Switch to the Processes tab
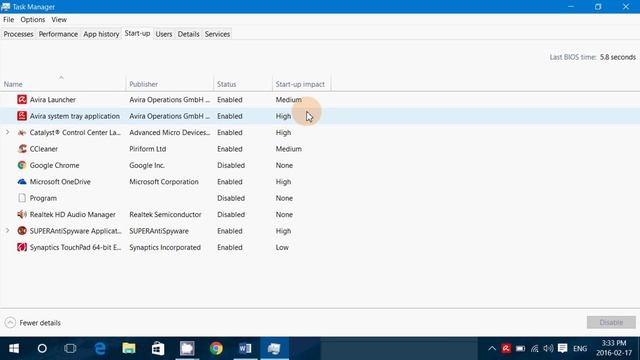Image resolution: width=640 pixels, height=360 pixels. pos(18,34)
